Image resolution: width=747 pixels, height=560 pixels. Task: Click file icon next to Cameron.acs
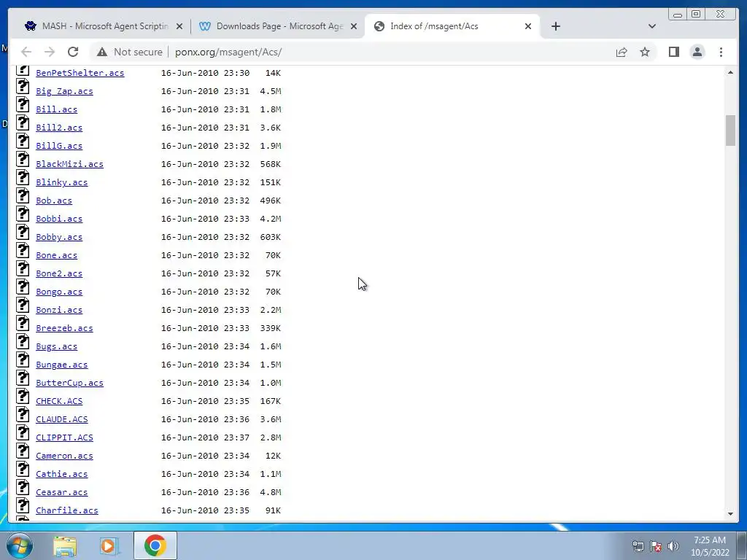click(23, 451)
